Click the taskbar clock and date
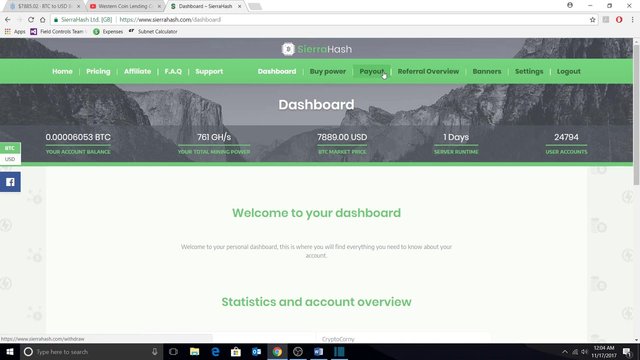 point(604,351)
